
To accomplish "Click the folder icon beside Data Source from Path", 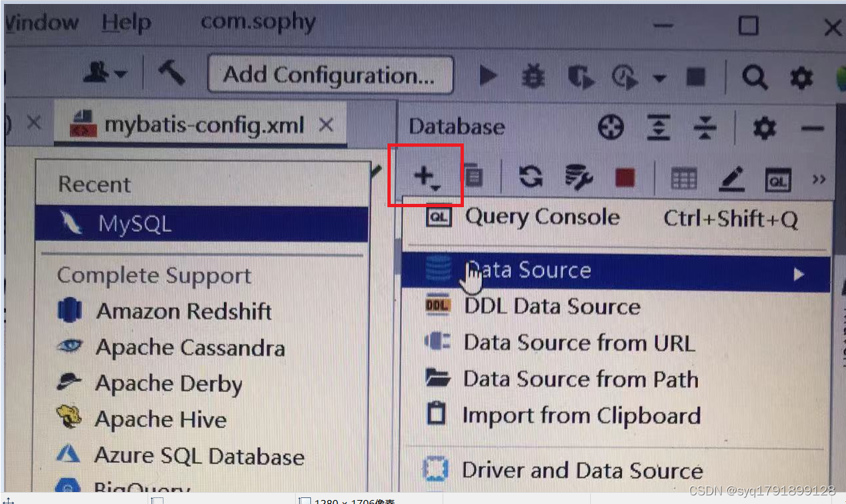I will pos(438,378).
